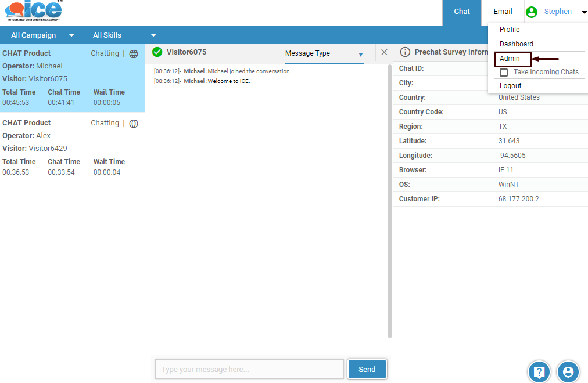588x383 pixels.
Task: Switch to the Email tab
Action: [x=503, y=12]
